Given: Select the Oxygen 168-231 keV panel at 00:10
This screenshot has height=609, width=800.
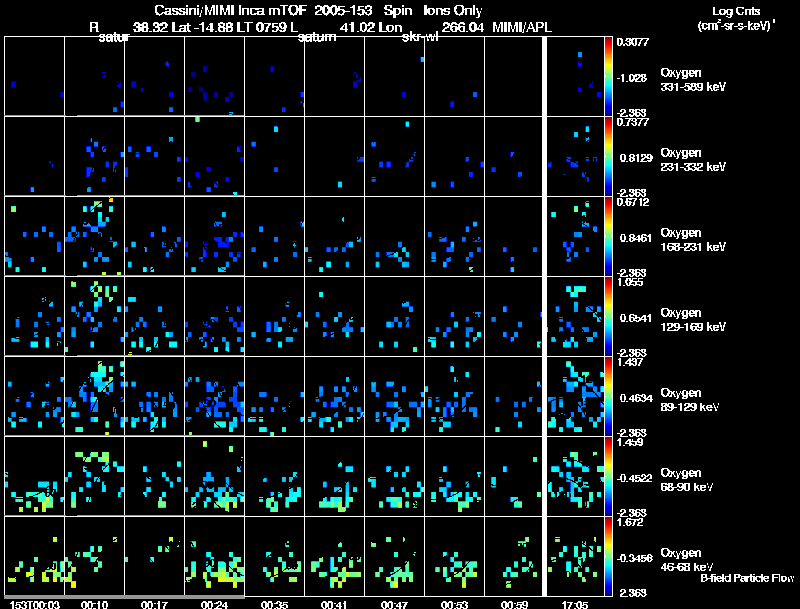Looking at the screenshot, I should pyautogui.click(x=94, y=236).
